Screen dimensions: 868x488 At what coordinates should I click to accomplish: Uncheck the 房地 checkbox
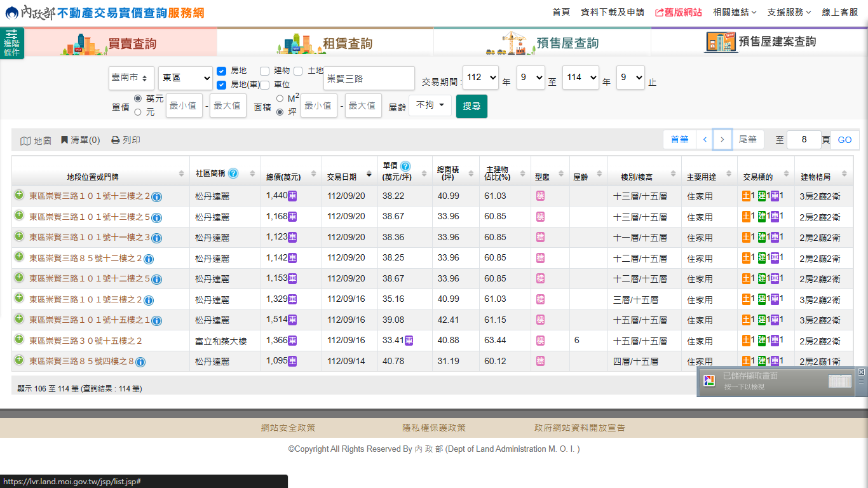[x=221, y=71]
